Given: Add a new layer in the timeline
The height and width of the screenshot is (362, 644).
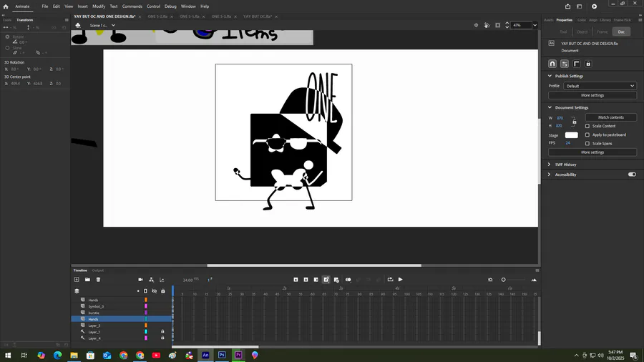Looking at the screenshot, I should (77, 280).
